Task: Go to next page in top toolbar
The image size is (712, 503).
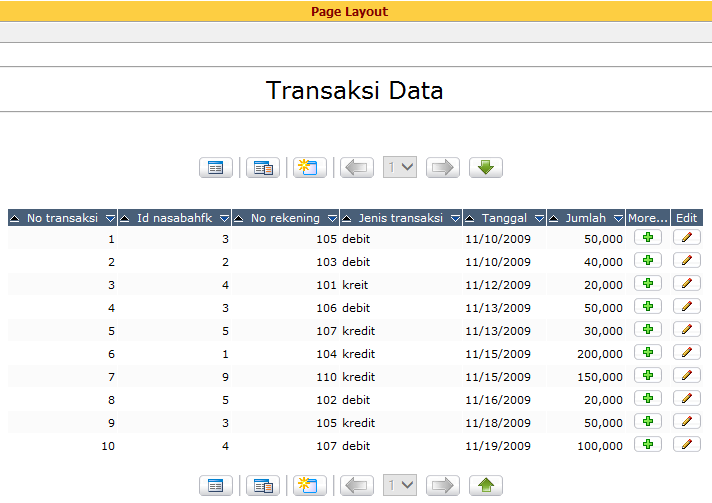Action: [443, 168]
